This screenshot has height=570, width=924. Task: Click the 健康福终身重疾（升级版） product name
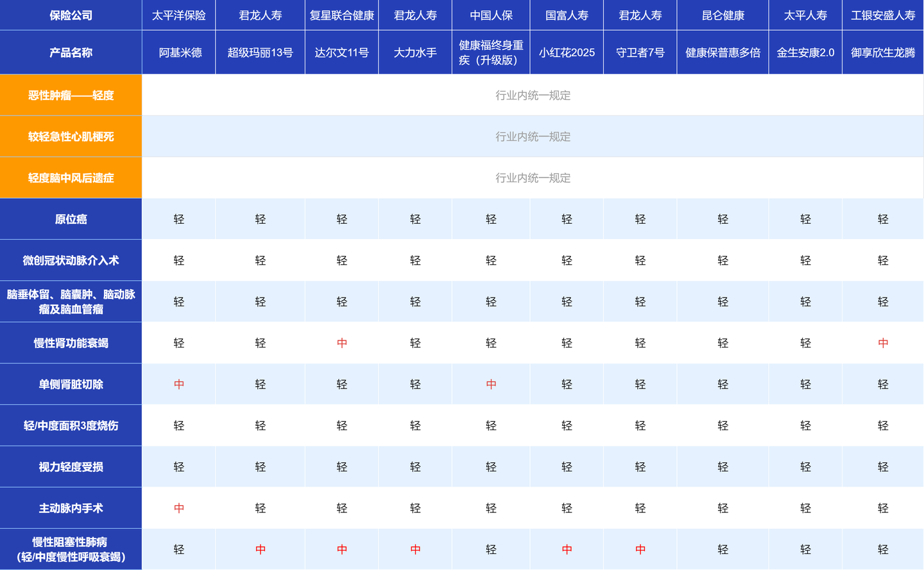(x=492, y=53)
